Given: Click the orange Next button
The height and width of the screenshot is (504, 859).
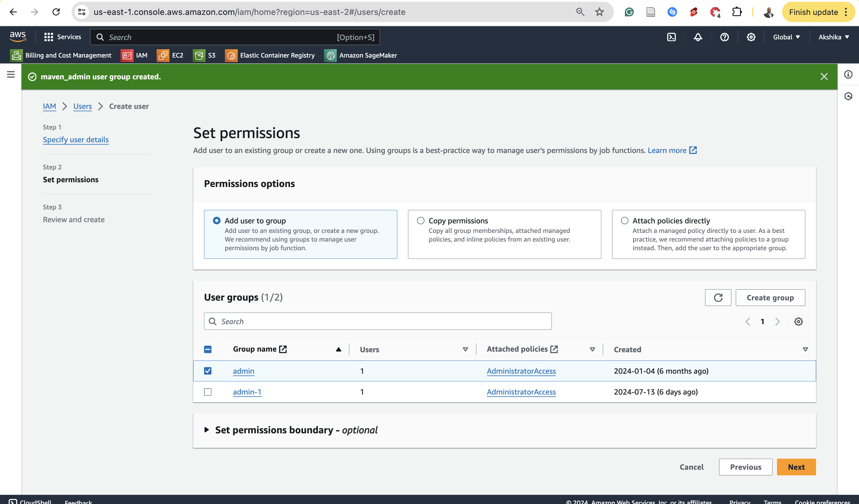Looking at the screenshot, I should point(796,467).
